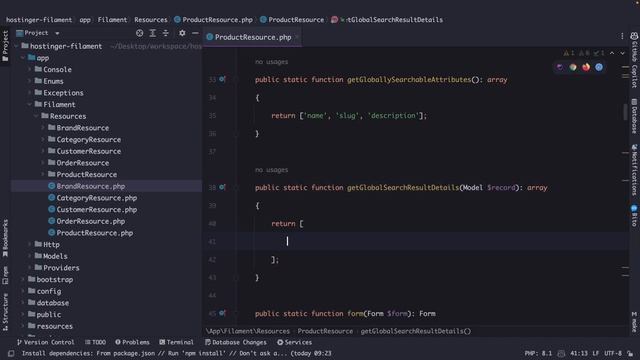This screenshot has width=640, height=360.
Task: Click Select Opened File target icon in Project panel
Action: pos(140,33)
